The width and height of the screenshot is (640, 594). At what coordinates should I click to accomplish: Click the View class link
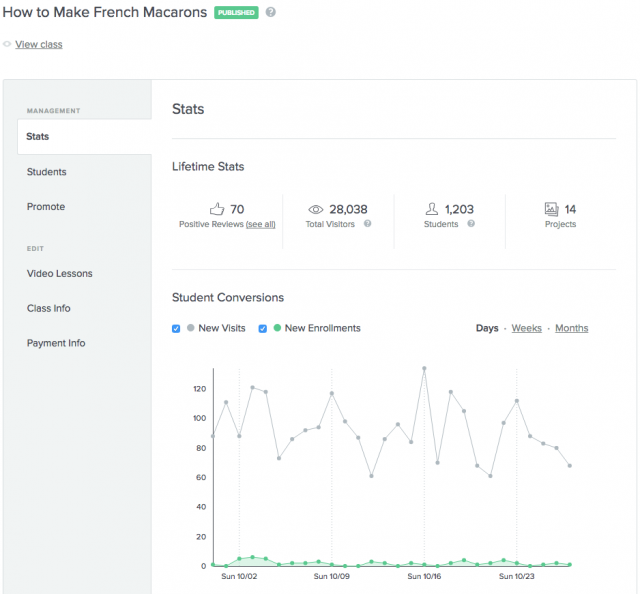[39, 44]
